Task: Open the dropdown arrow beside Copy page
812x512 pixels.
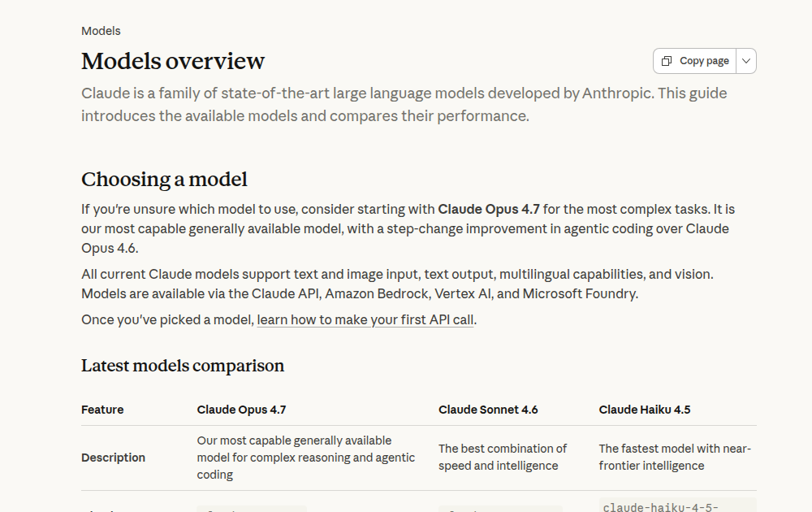Action: (746, 61)
